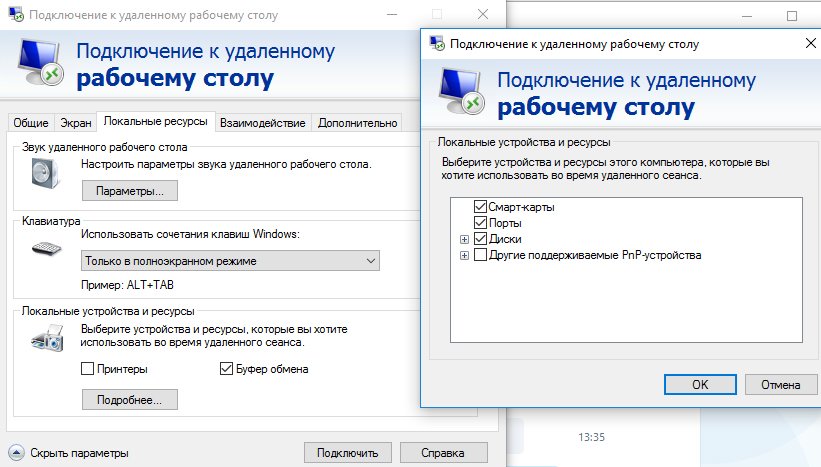821x467 pixels.
Task: Check Другие поддерживаемые PnP-устройства
Action: click(480, 255)
